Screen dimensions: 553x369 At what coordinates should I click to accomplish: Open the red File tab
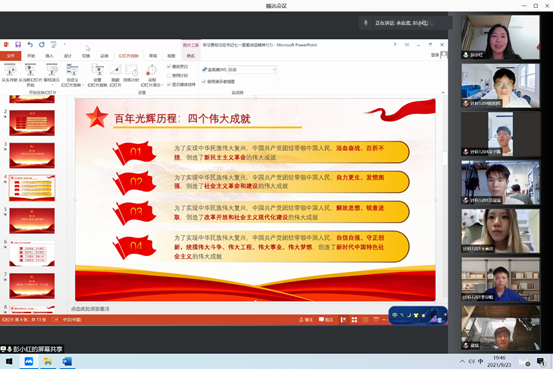11,56
